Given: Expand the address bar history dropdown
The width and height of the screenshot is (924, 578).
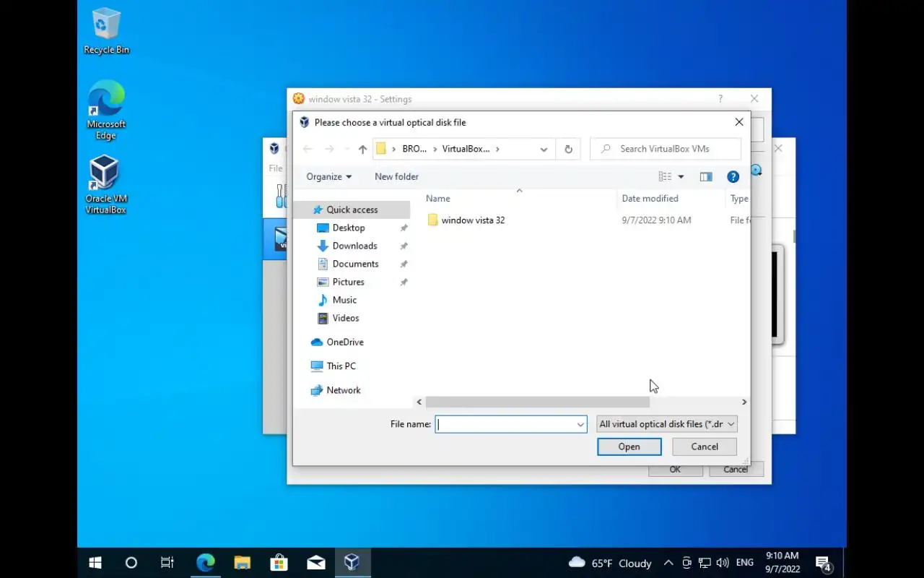Looking at the screenshot, I should pyautogui.click(x=544, y=149).
